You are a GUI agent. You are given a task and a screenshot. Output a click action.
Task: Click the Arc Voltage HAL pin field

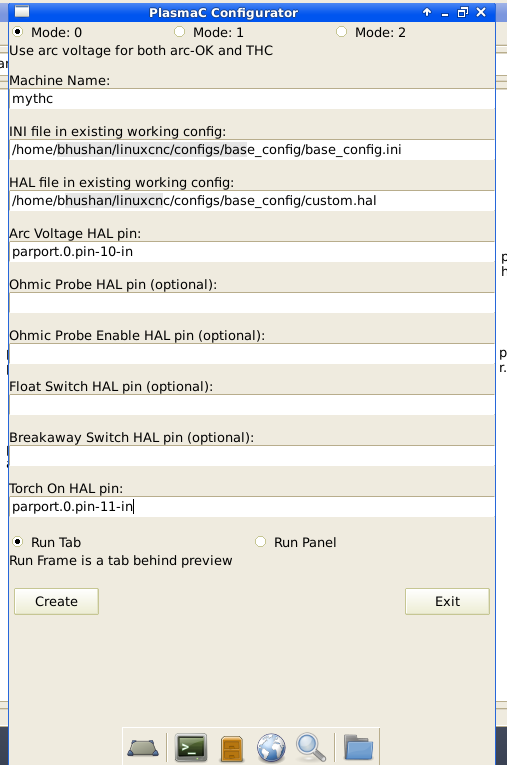pos(252,252)
